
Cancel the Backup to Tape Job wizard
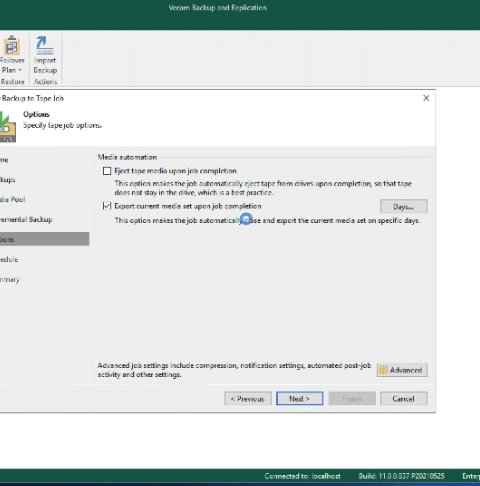(403, 399)
